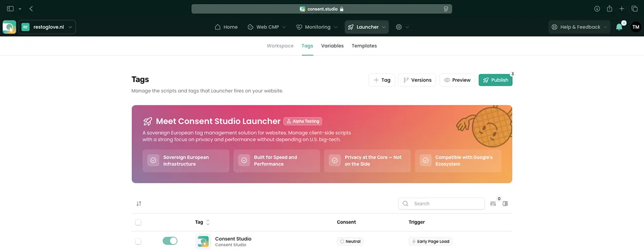Click the consent.studio address bar
Viewport: 644px width, 250px height.
(322, 9)
